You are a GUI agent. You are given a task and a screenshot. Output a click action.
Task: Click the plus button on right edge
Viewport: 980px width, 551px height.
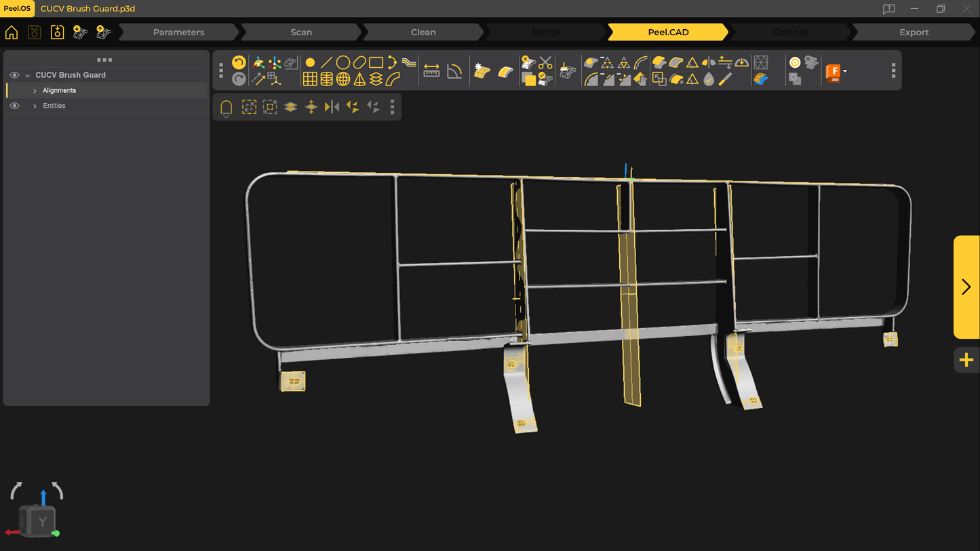[x=966, y=360]
